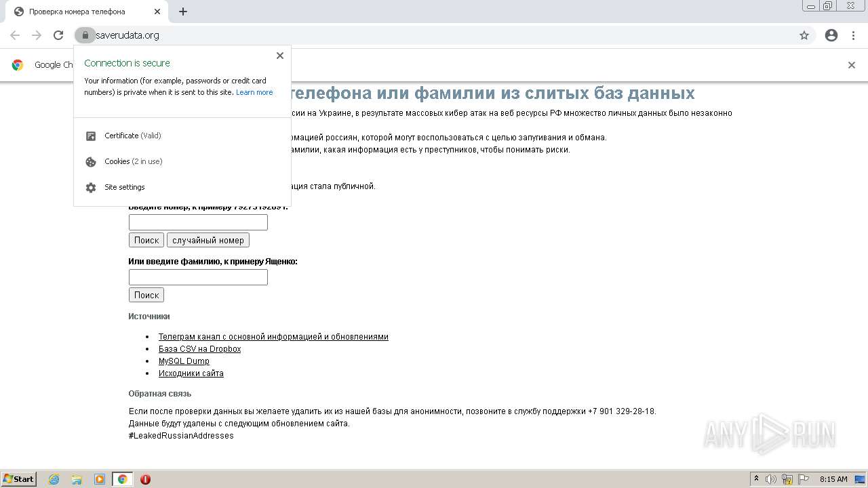Show hidden tray icons arrow

tap(757, 479)
